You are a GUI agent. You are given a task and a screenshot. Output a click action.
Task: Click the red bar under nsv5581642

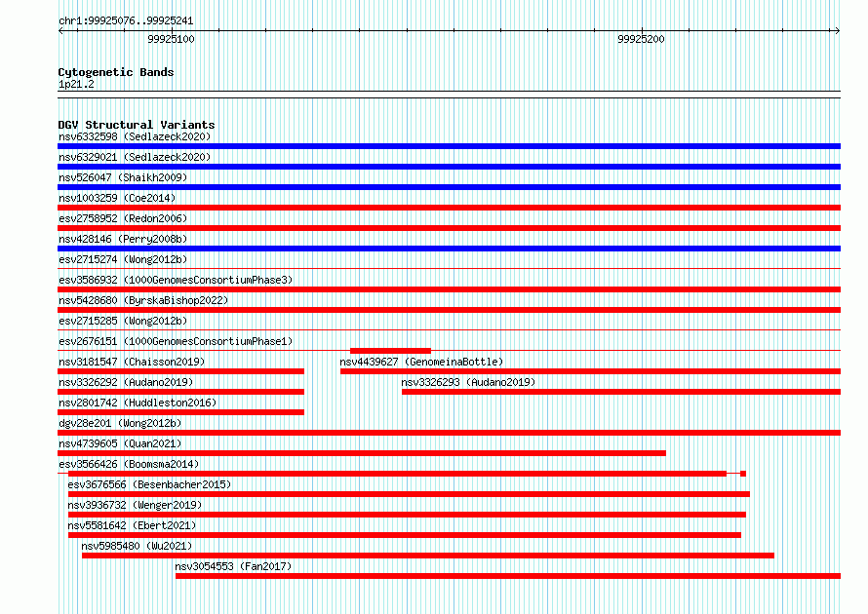(x=405, y=535)
